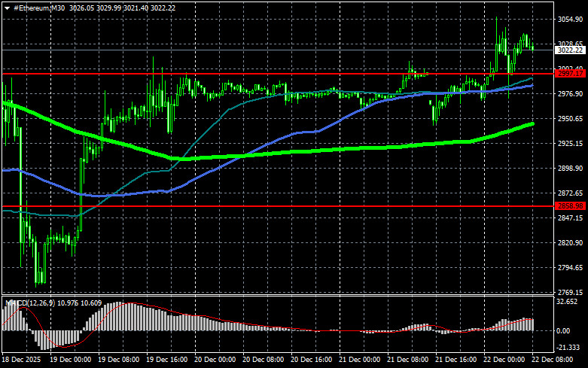Click the 2898.90 price scale value
Screen dimensions: 588x368
point(570,169)
